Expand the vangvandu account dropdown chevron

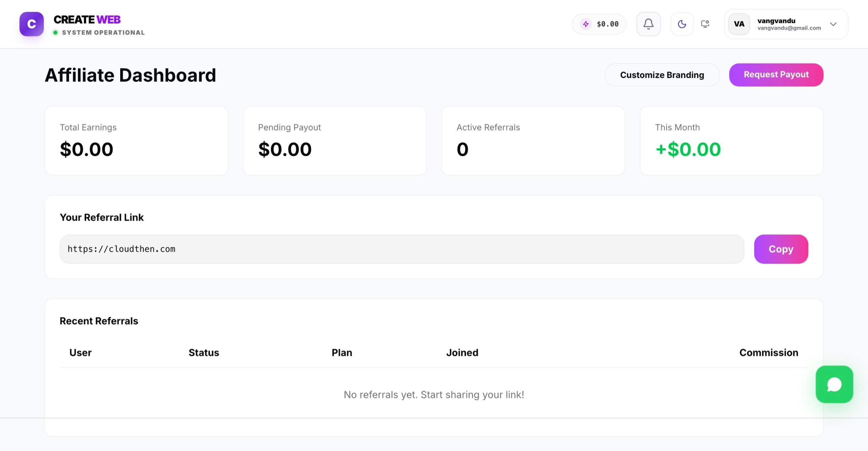pos(833,24)
